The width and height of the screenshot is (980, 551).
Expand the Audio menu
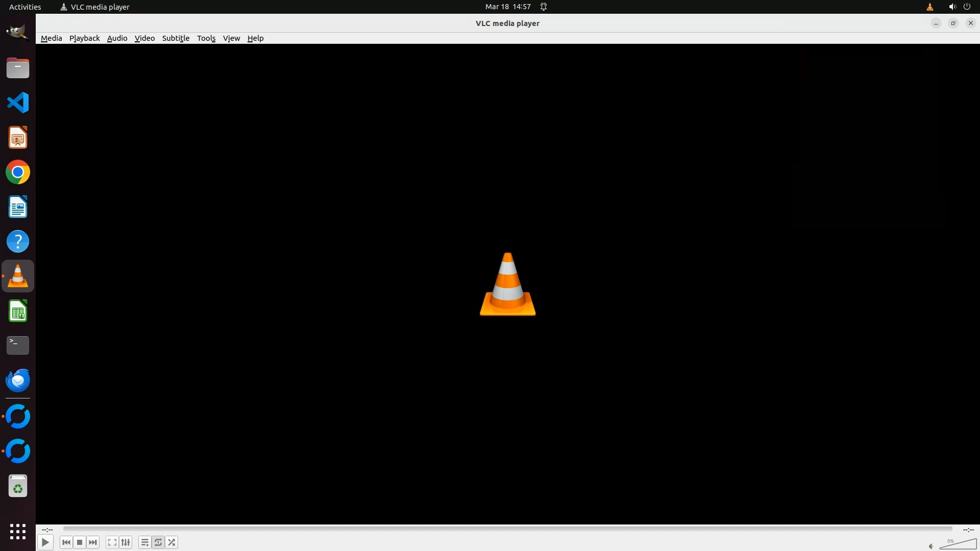click(x=117, y=38)
